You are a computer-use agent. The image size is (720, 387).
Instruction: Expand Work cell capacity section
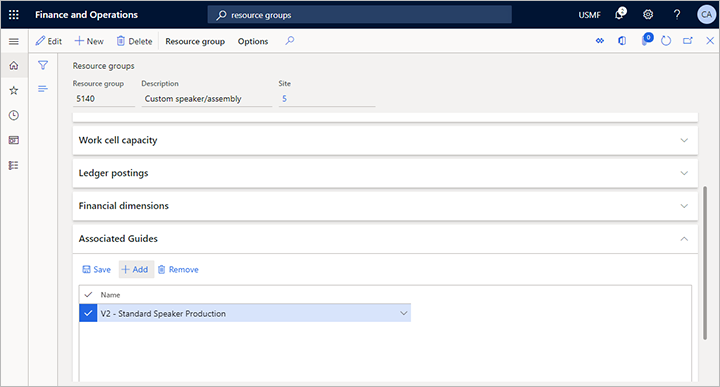[x=385, y=140]
